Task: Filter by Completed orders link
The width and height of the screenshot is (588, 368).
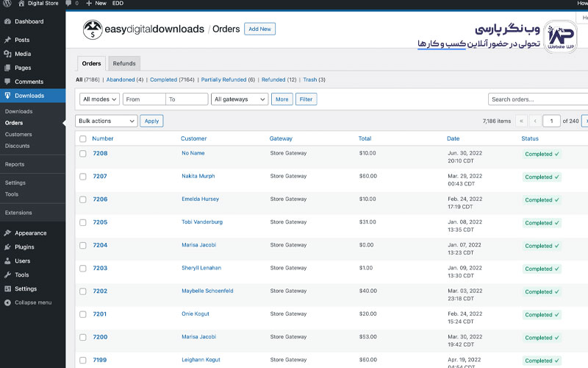Action: click(163, 79)
